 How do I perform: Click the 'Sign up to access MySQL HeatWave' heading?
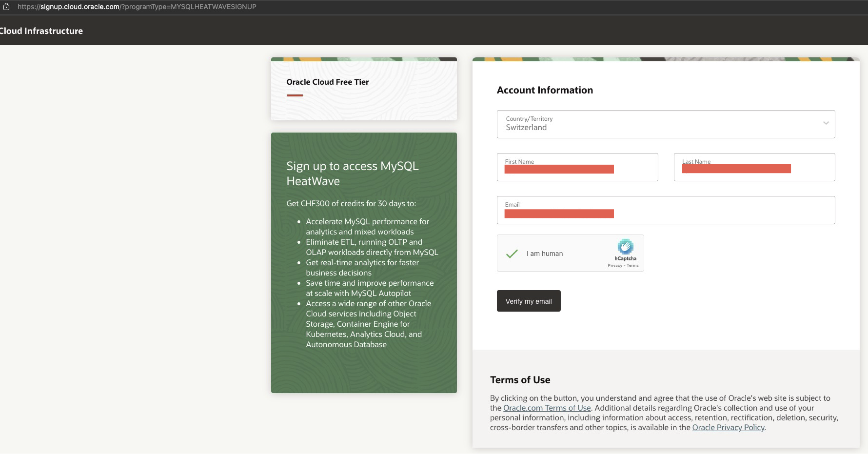[x=352, y=173]
